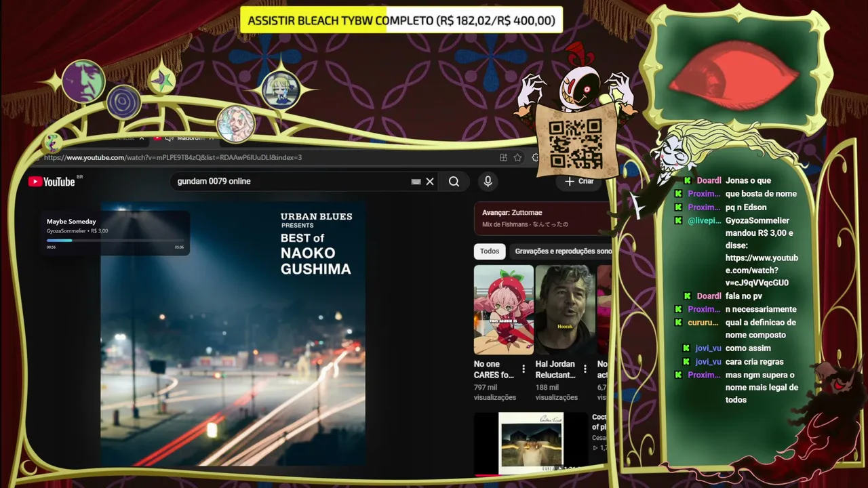Viewport: 868px width, 488px height.
Task: Close the AniList browser tab
Action: (142, 138)
